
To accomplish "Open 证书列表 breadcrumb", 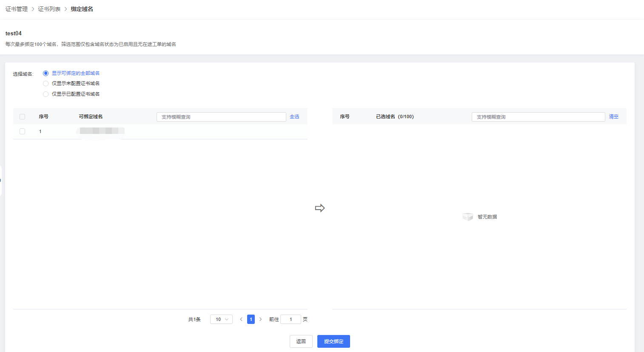I will [49, 9].
